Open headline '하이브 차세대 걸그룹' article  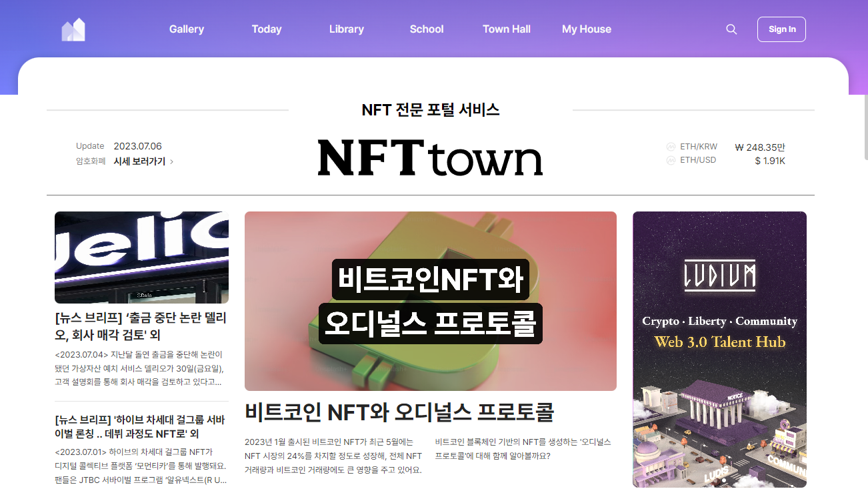pos(141,427)
